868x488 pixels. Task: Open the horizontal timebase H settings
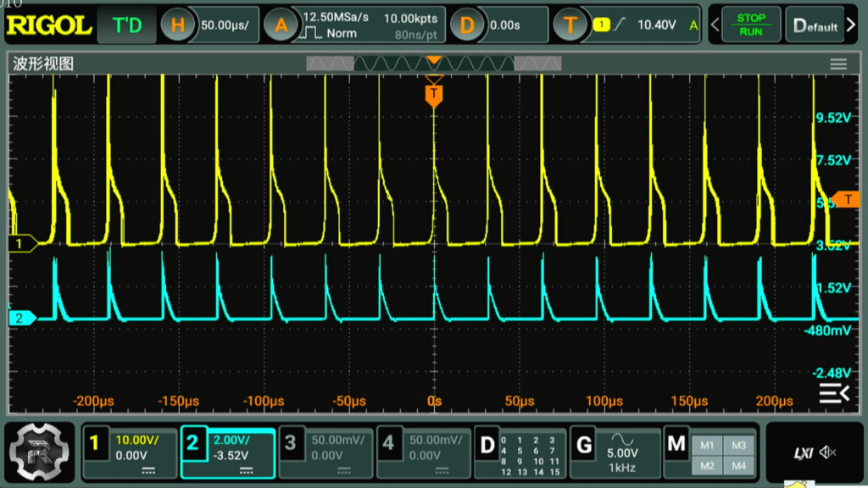coord(177,25)
